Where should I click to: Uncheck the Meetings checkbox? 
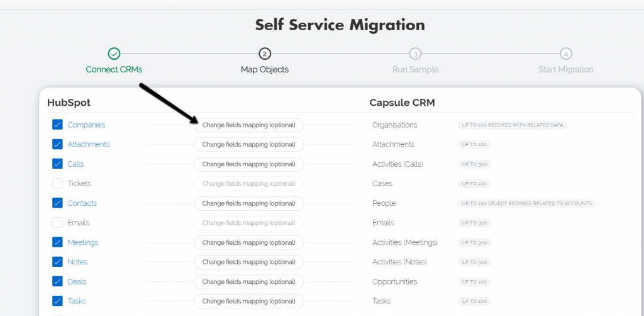pos(57,242)
